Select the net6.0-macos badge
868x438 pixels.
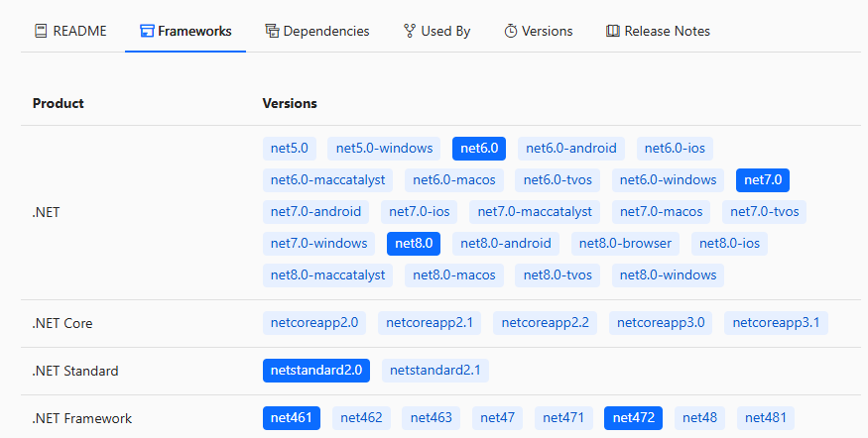pyautogui.click(x=454, y=180)
